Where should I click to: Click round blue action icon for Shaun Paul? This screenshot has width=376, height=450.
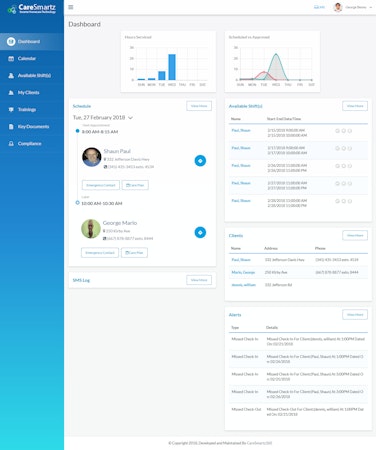tap(200, 161)
